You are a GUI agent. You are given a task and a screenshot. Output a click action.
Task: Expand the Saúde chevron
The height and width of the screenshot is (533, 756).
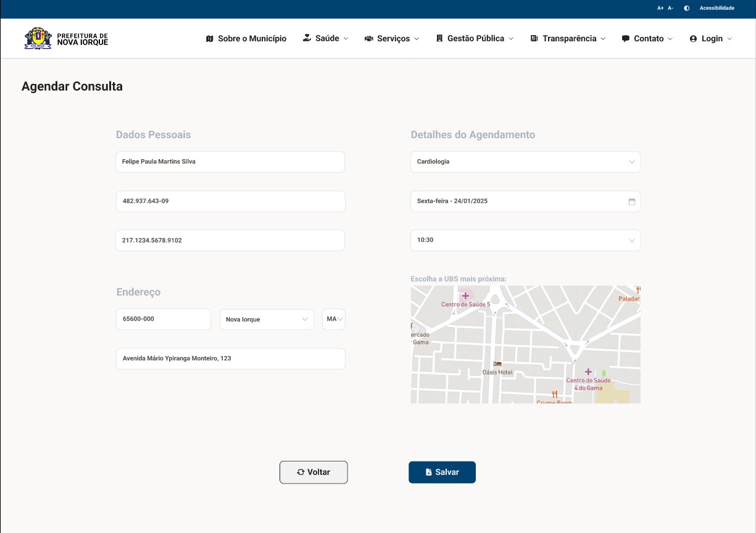346,39
